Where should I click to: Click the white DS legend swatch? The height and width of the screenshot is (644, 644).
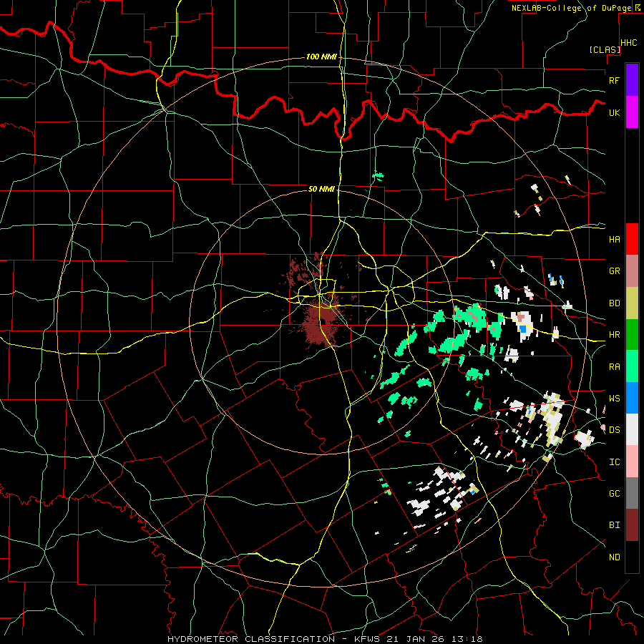pos(632,429)
